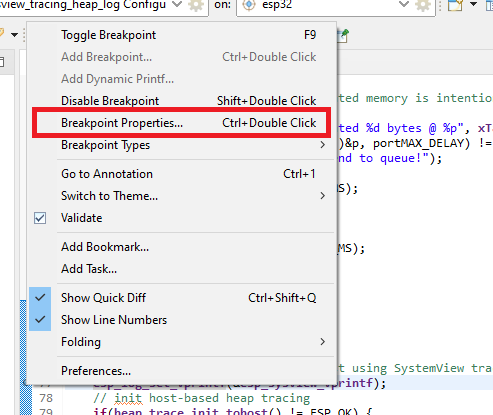
Task: Expand Breakpoint Types submenu
Action: (x=182, y=145)
